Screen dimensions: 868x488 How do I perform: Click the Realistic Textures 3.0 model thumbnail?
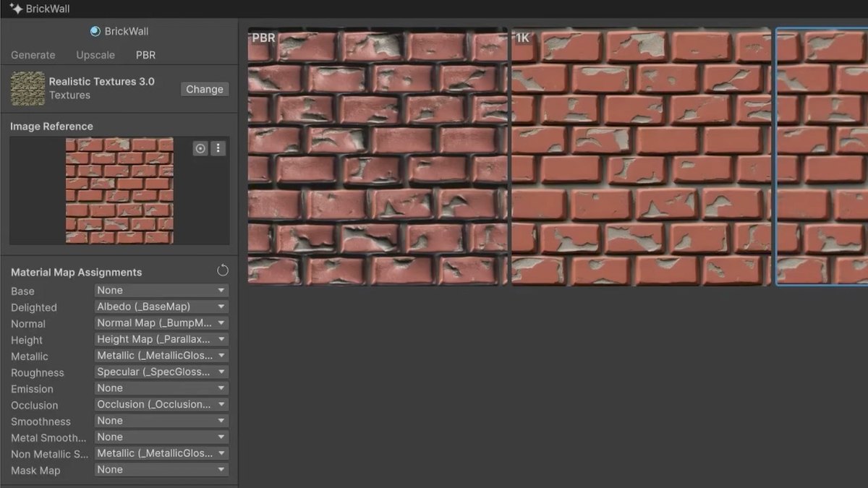27,88
